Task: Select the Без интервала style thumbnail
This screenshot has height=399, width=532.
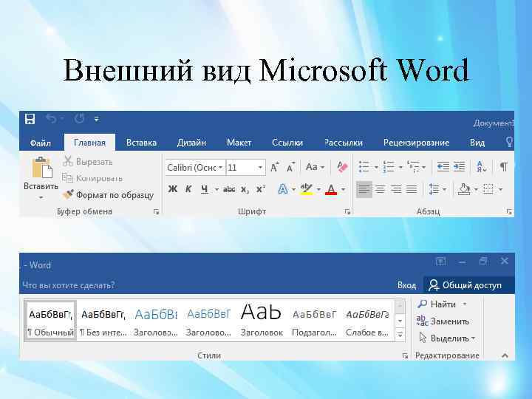Action: tap(103, 320)
